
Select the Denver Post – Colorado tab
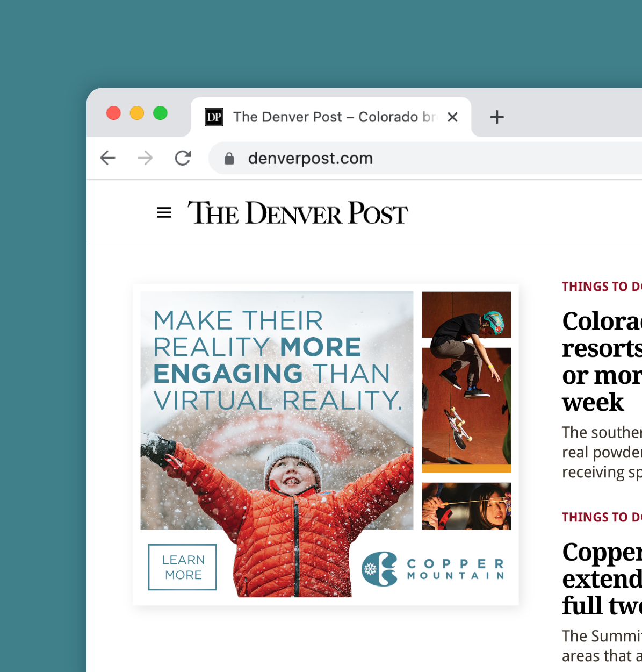tap(331, 117)
